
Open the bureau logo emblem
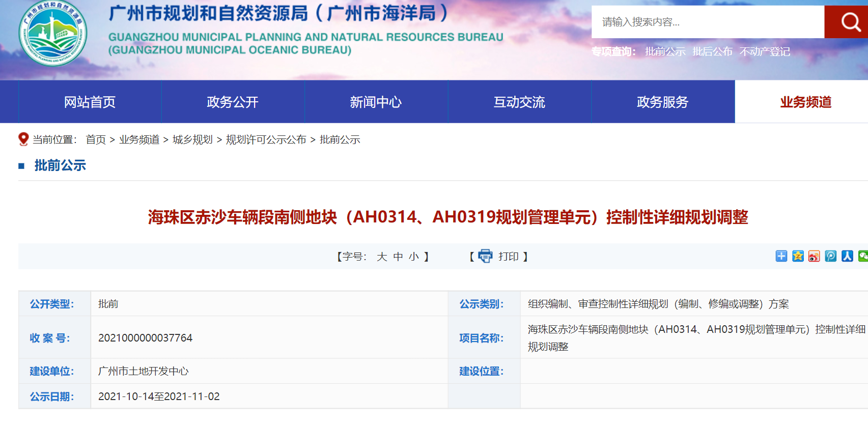(x=53, y=34)
